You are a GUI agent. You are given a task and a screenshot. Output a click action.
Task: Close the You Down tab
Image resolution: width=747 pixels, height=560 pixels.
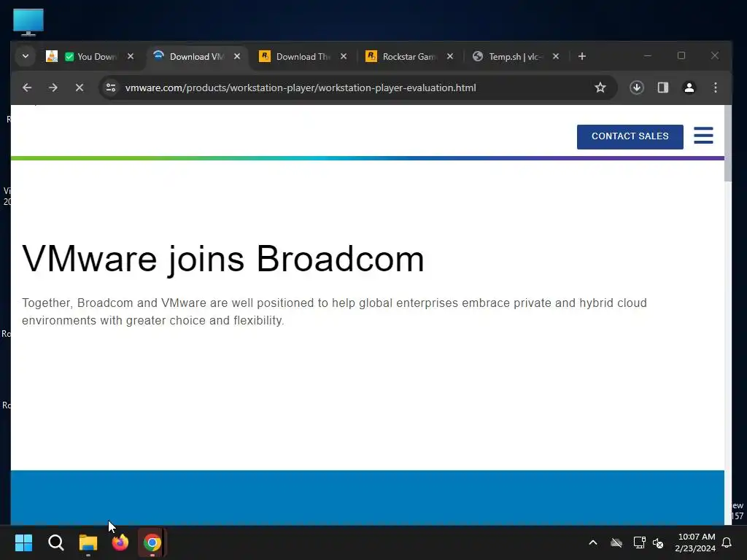[x=131, y=56]
